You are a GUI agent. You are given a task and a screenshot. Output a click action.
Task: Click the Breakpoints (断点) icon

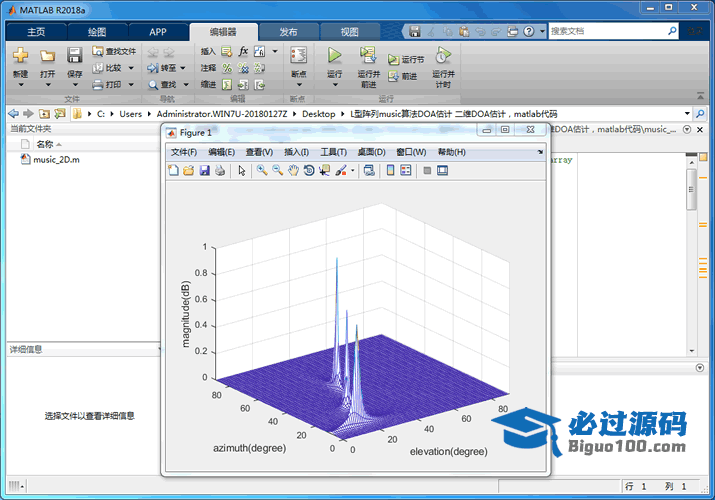click(298, 55)
